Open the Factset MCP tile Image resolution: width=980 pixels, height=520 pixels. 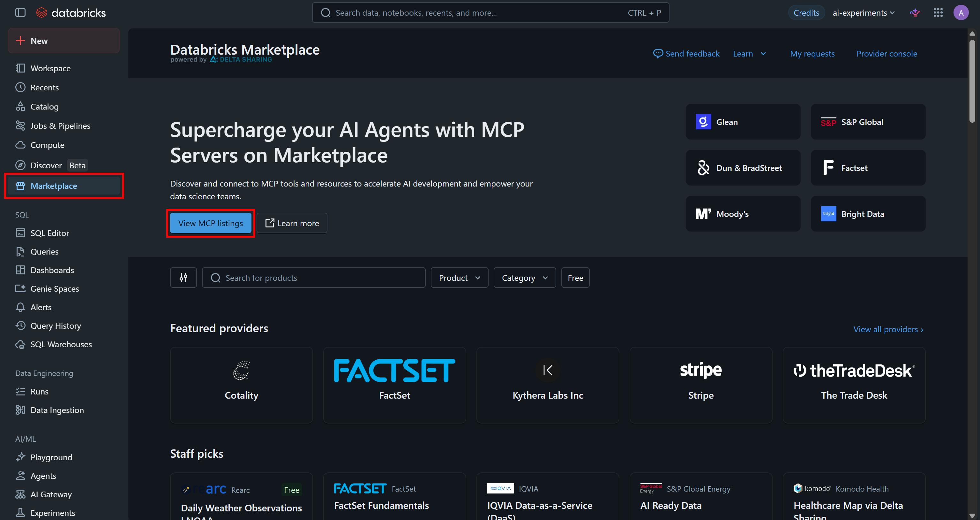[868, 168]
